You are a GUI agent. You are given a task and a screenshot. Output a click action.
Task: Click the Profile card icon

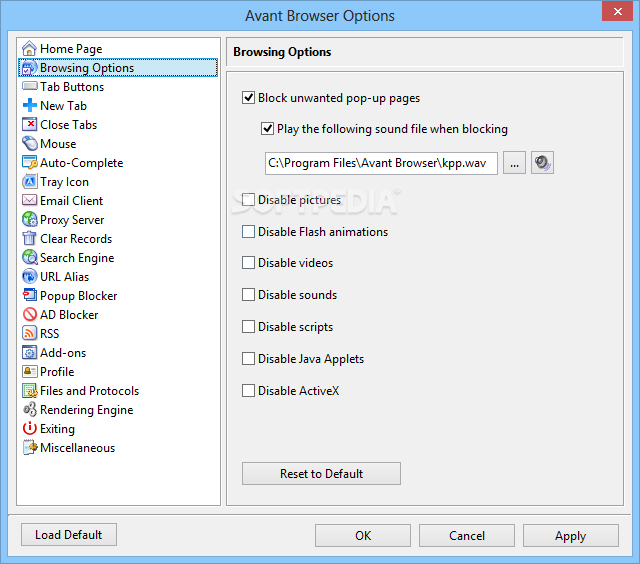29,371
